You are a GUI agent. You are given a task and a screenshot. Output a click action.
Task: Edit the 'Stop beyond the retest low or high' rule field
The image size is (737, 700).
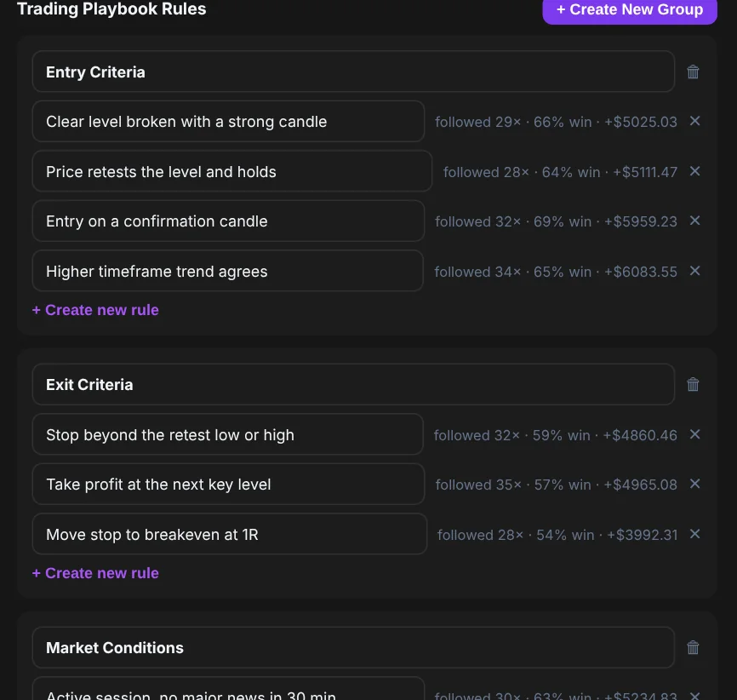tap(228, 434)
